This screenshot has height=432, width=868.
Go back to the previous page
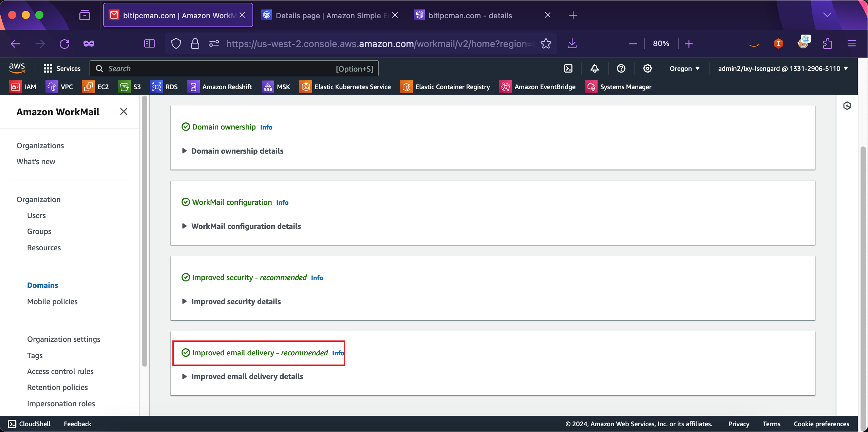[16, 44]
